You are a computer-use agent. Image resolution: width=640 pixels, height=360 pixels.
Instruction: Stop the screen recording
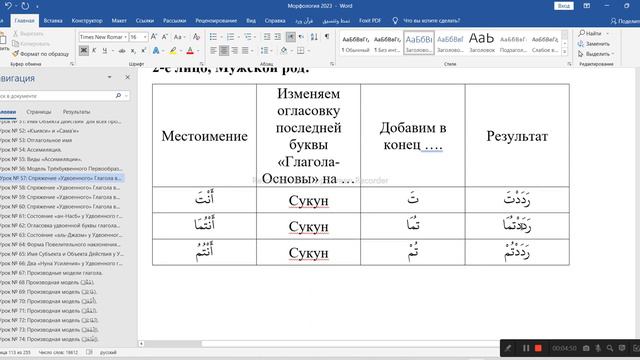pos(538,348)
